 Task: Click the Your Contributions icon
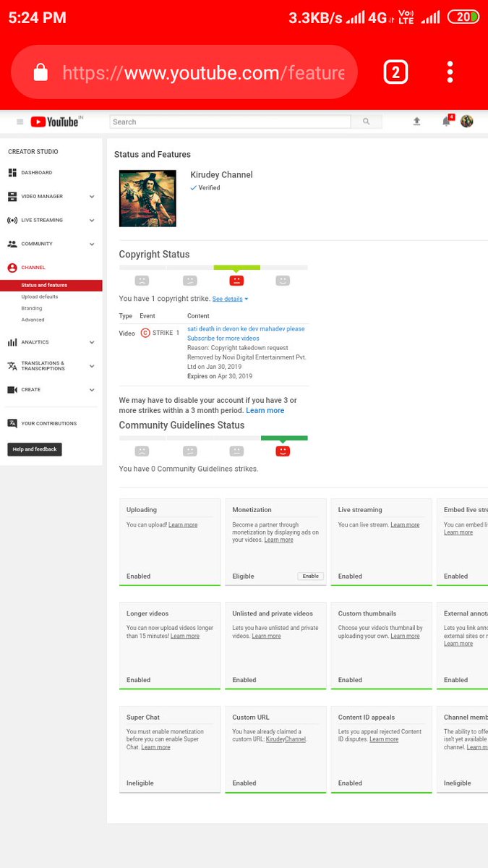(x=12, y=423)
